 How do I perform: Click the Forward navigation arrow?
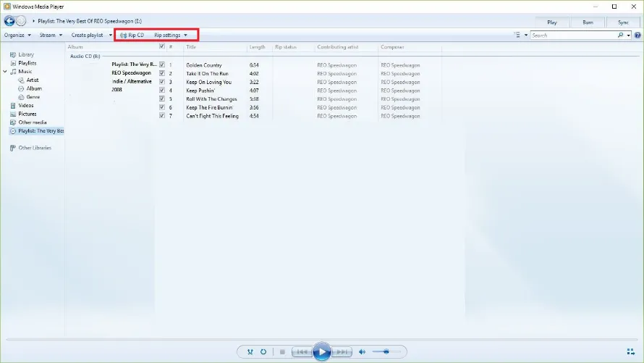[21, 20]
